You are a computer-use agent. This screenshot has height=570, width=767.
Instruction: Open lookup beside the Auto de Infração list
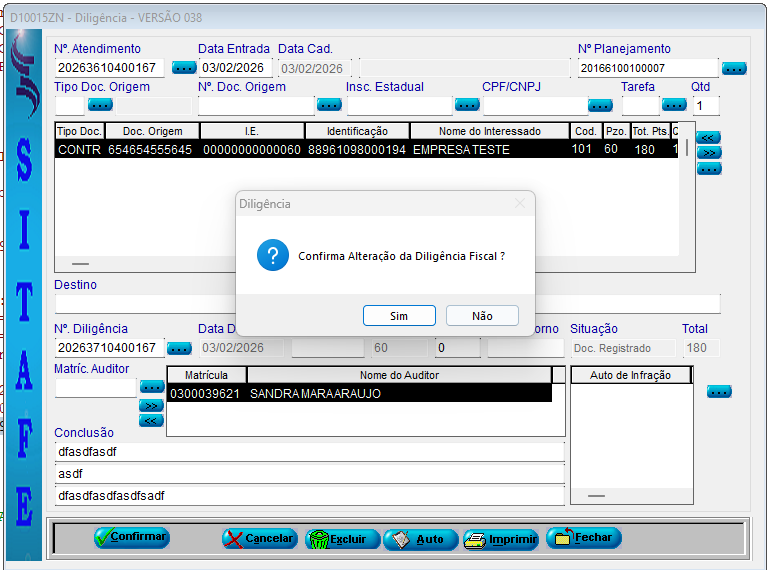coord(718,392)
